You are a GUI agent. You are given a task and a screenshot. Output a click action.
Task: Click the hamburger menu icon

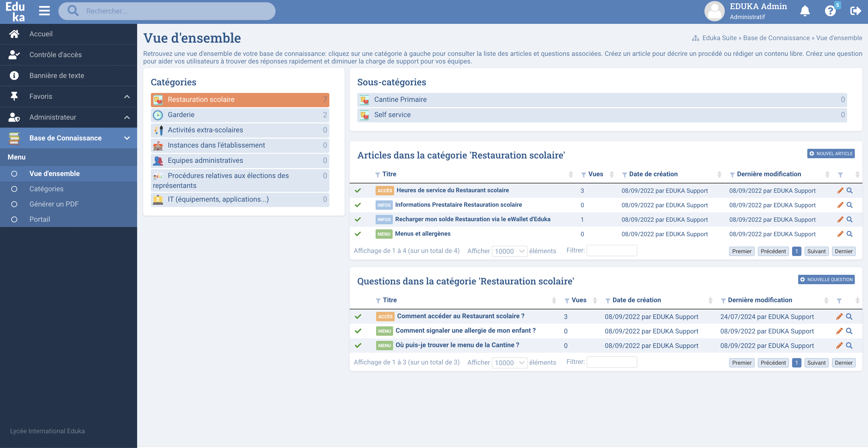click(44, 11)
